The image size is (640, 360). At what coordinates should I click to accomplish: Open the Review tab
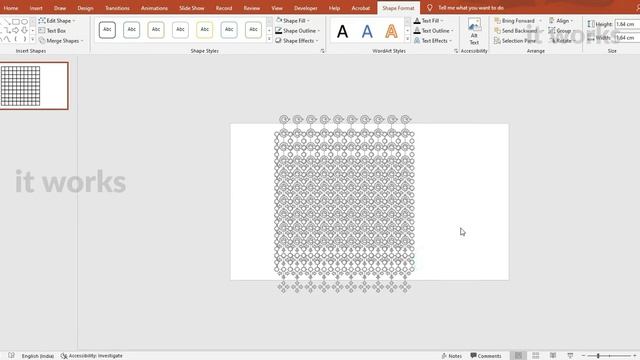pos(252,8)
